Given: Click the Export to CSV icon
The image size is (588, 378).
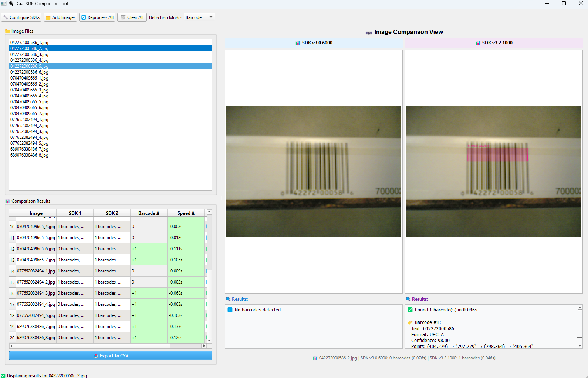Looking at the screenshot, I should (x=96, y=356).
